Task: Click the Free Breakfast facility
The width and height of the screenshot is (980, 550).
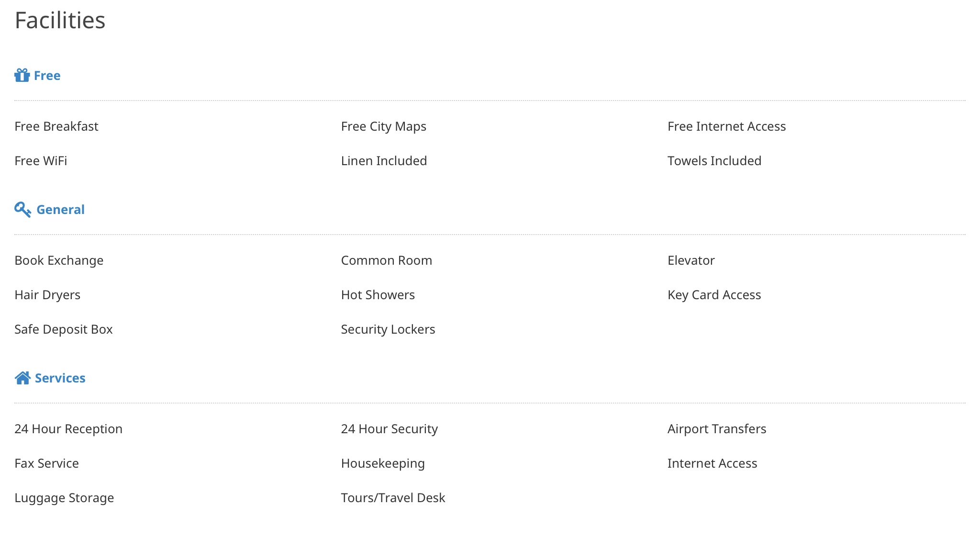Action: coord(56,126)
